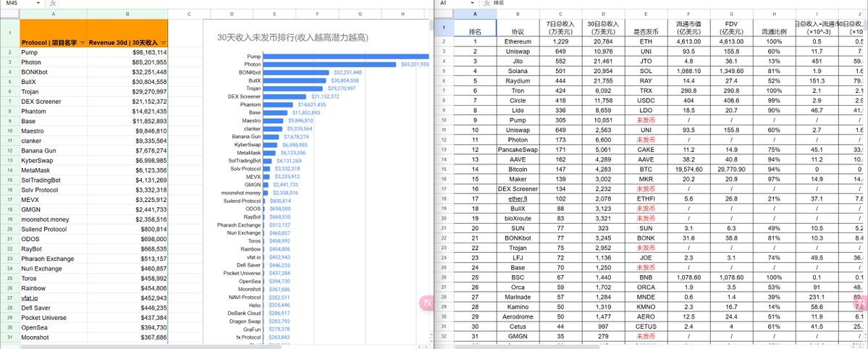Select the 是否发币 header cell in right table
The image size is (868, 349).
(x=646, y=28)
